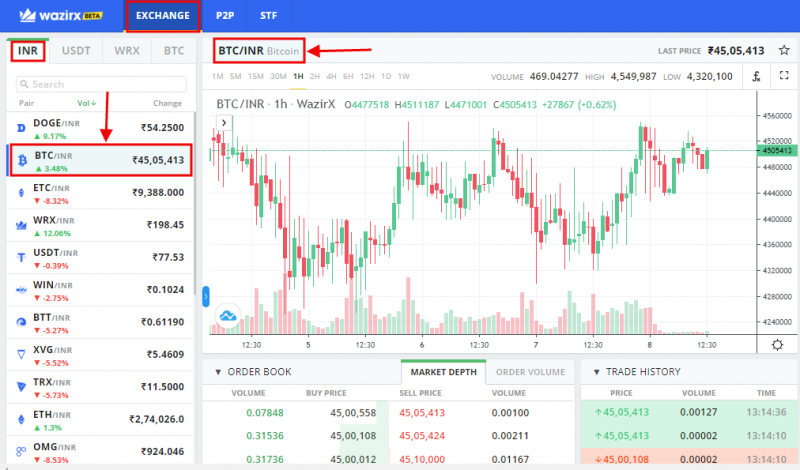Screen dimensions: 800x470
Task: Collapse the ORDER BOOK panel
Action: point(218,373)
